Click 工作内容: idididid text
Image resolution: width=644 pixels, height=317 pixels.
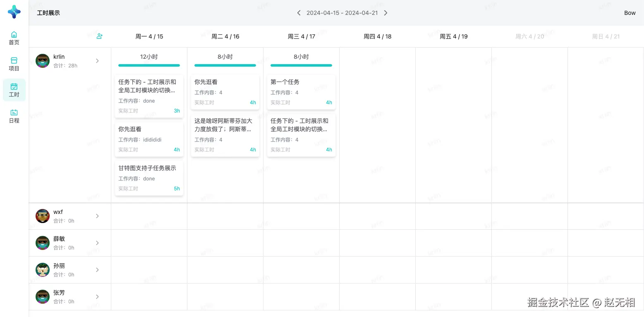click(x=140, y=140)
